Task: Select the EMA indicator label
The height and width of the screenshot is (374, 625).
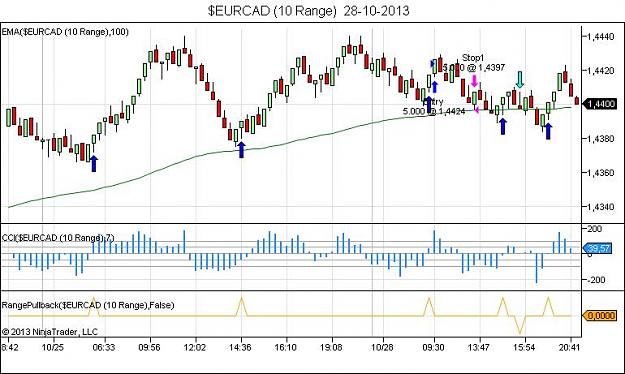Action: (65, 32)
